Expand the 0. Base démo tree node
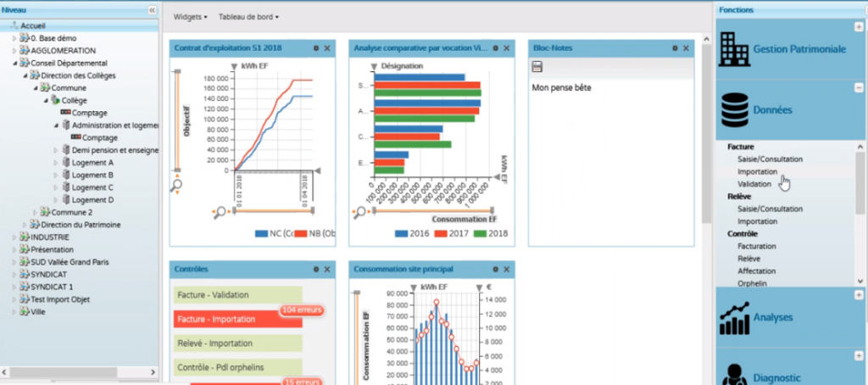868x385 pixels. tap(15, 38)
